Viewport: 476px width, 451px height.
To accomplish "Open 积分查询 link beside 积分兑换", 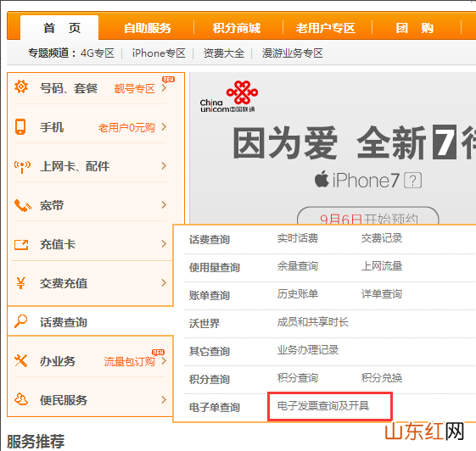I will [298, 377].
